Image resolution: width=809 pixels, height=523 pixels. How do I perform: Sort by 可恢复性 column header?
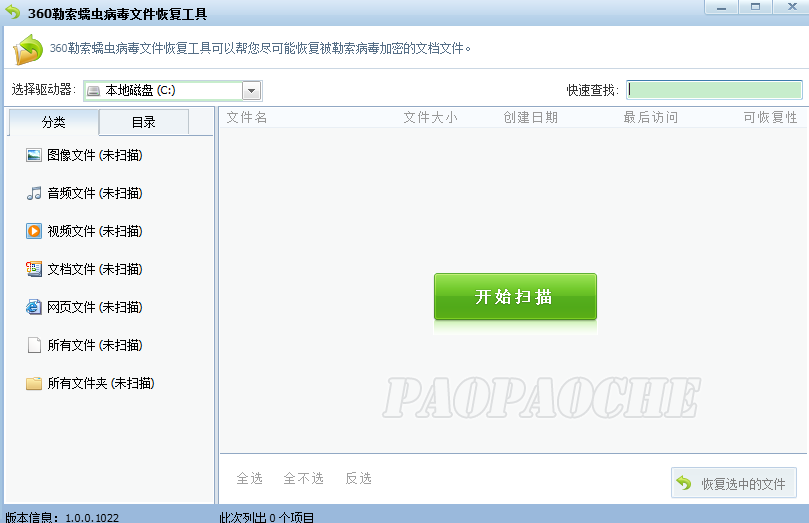click(770, 118)
